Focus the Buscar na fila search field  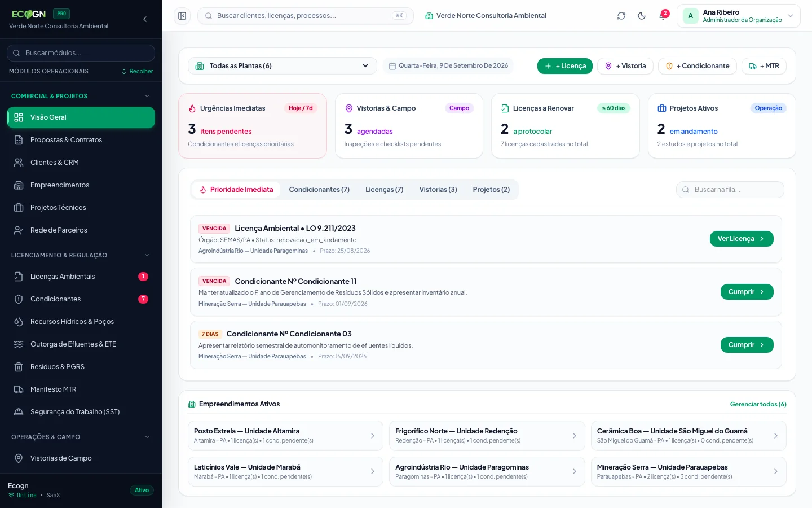[x=730, y=190]
